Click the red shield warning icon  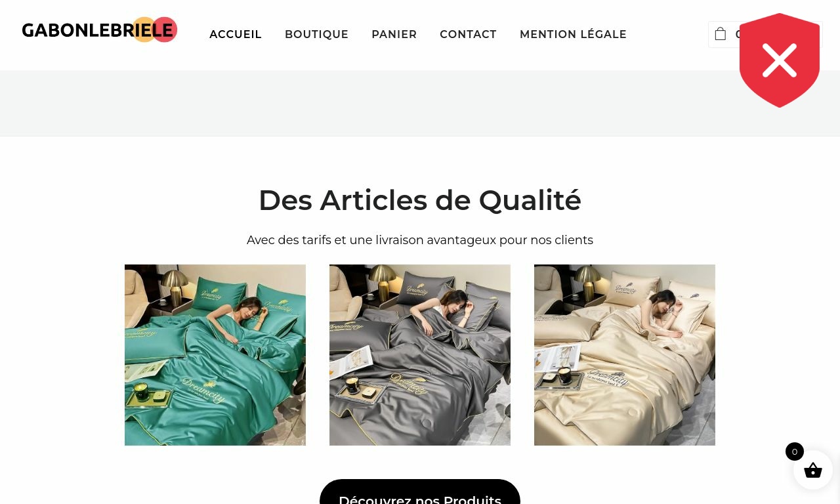pyautogui.click(x=780, y=60)
